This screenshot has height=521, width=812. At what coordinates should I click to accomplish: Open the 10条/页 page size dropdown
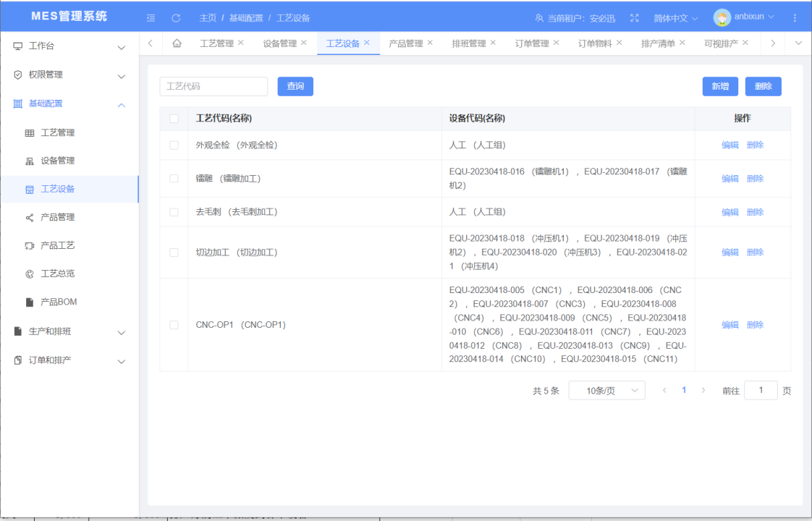coord(606,391)
